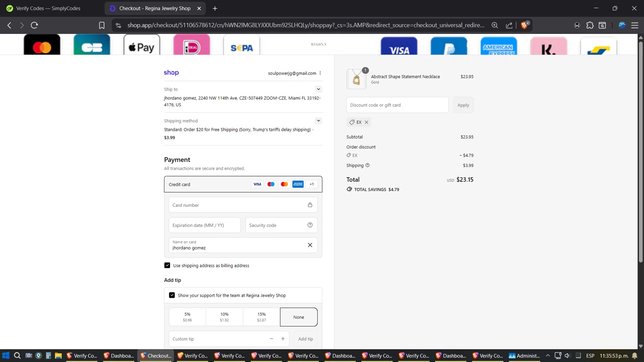The width and height of the screenshot is (644, 362).
Task: Share this page icon
Action: click(x=509, y=25)
